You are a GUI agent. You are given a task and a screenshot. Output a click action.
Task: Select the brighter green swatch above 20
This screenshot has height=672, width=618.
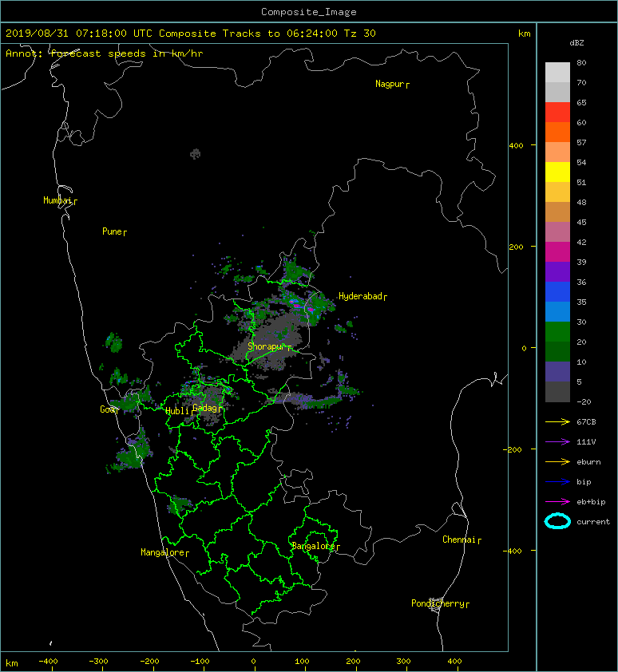557,331
